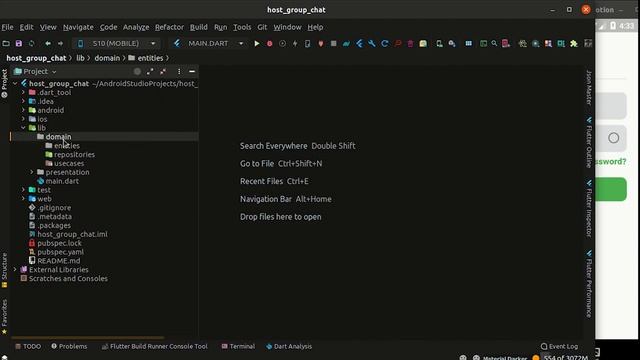The image size is (640, 360).
Task: Open the Dart Analysis tab
Action: pyautogui.click(x=289, y=346)
